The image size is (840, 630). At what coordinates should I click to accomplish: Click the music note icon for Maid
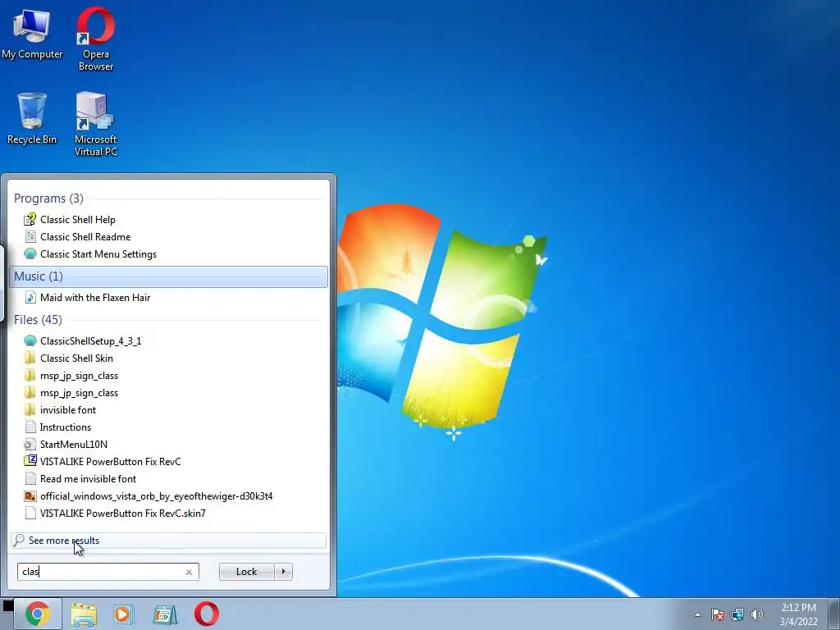tap(30, 297)
